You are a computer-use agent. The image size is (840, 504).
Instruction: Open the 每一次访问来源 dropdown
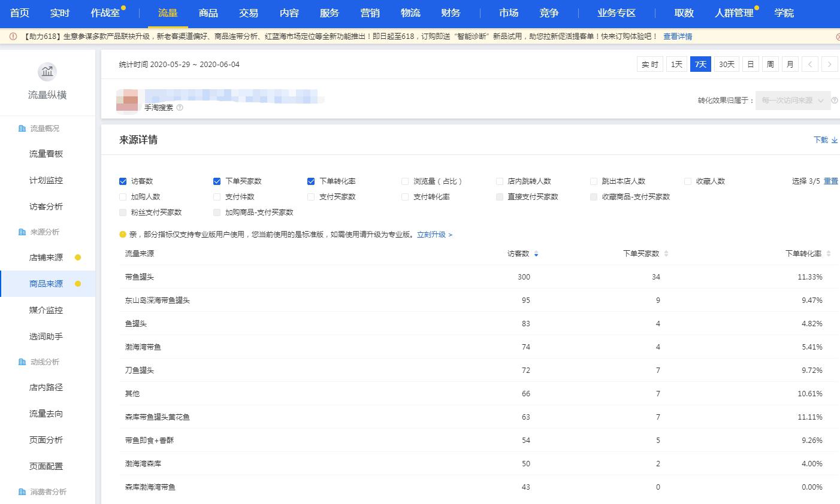793,101
